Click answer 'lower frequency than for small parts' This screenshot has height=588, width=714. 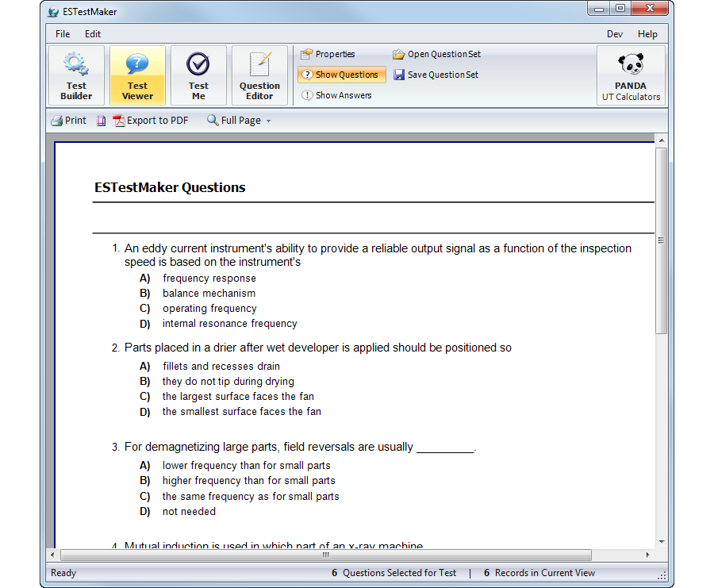click(x=247, y=466)
